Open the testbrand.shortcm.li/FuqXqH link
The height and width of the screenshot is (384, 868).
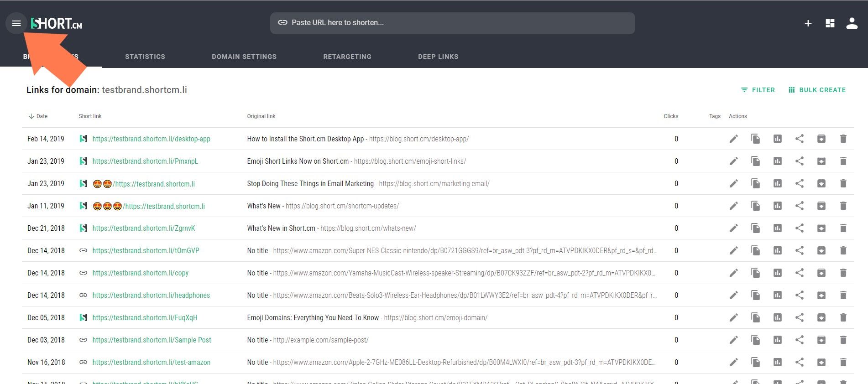(145, 317)
